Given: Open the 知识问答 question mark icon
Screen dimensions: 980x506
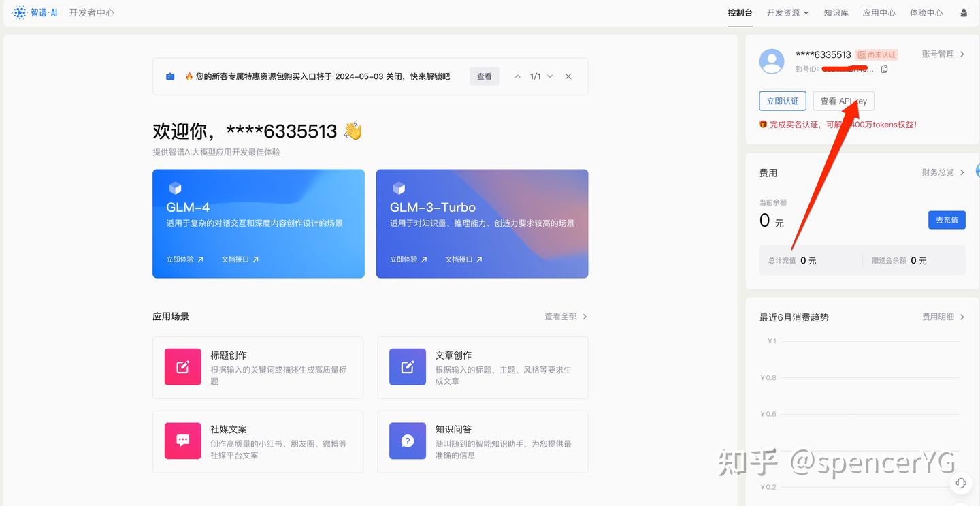Looking at the screenshot, I should coord(407,440).
